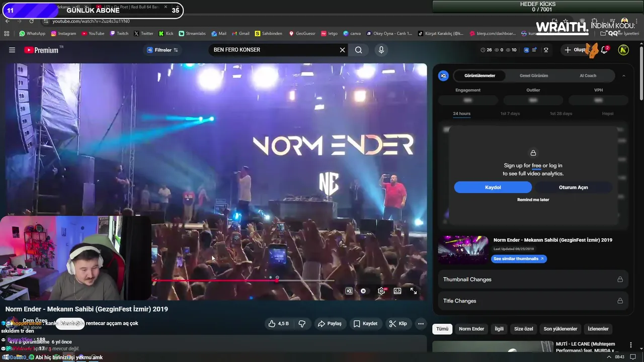The width and height of the screenshot is (644, 362).
Task: Open vidIQ extension icon in masthead
Action: [526, 50]
